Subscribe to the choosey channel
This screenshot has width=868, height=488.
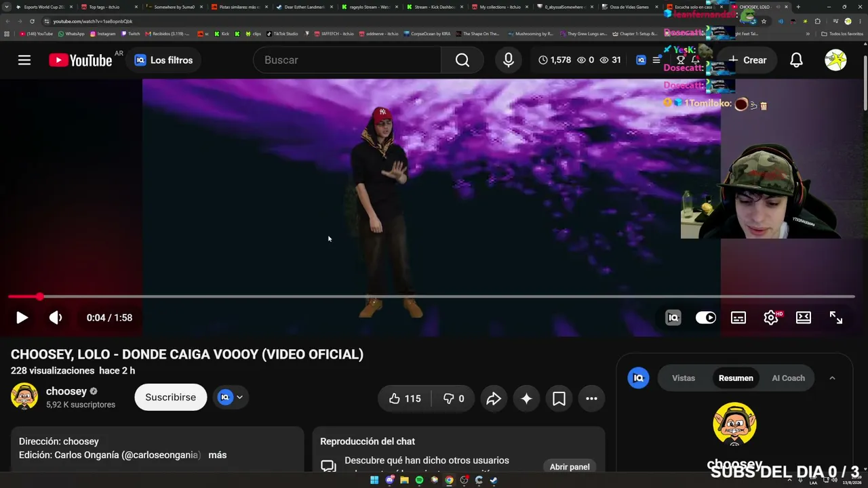click(x=170, y=397)
